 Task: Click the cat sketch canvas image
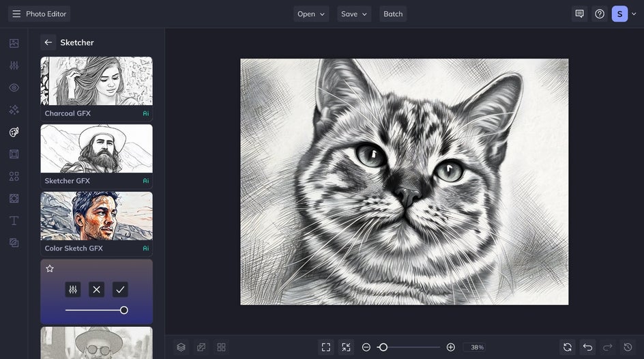405,182
